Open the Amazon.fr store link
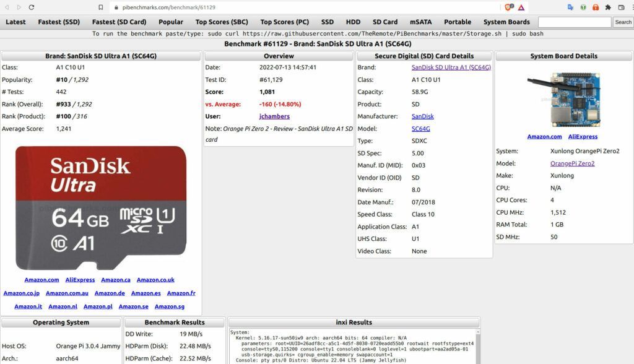The width and height of the screenshot is (634, 364). tap(181, 293)
